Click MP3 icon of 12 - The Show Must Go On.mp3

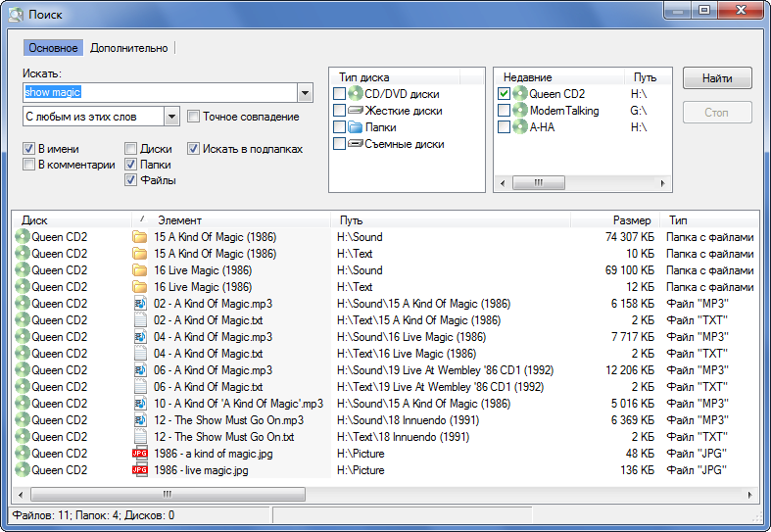coord(139,420)
